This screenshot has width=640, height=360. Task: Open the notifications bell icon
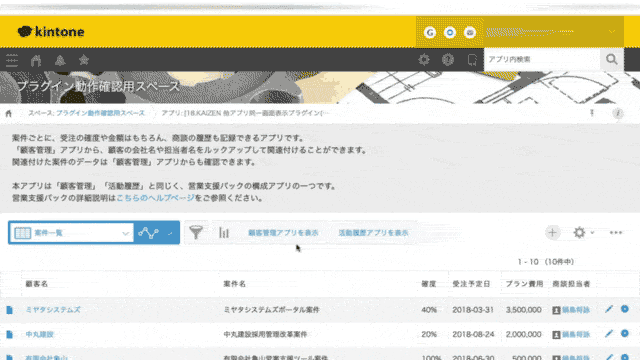click(60, 60)
